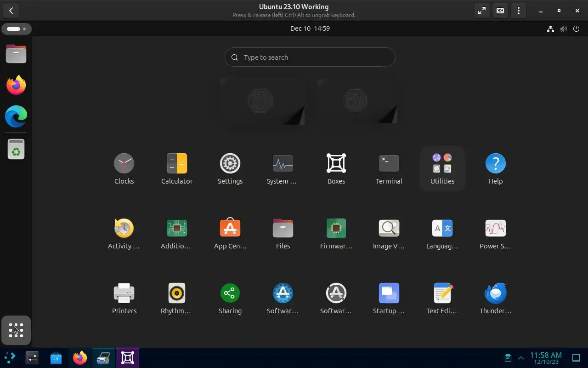Open the clock Dec 10 14:59 menu

pyautogui.click(x=310, y=29)
